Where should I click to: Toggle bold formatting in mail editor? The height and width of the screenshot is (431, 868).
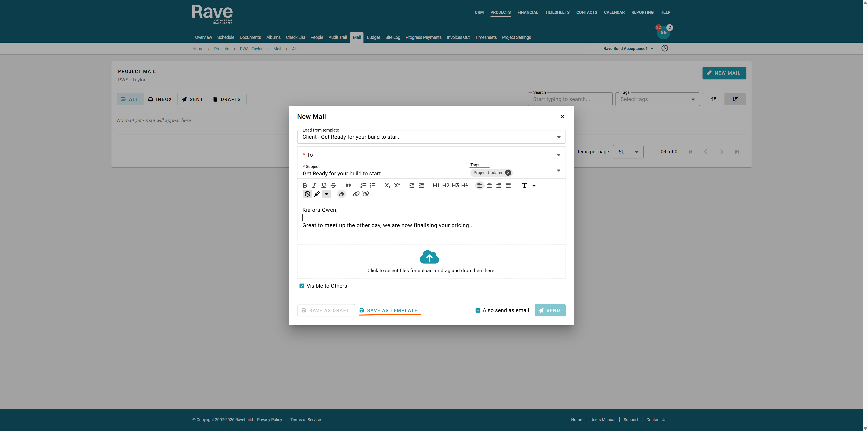(x=305, y=185)
